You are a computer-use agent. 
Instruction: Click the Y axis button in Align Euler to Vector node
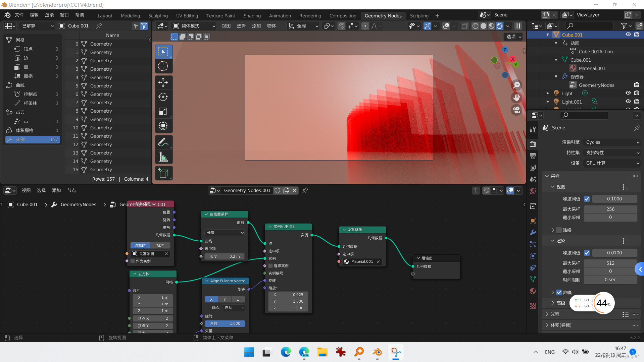225,299
